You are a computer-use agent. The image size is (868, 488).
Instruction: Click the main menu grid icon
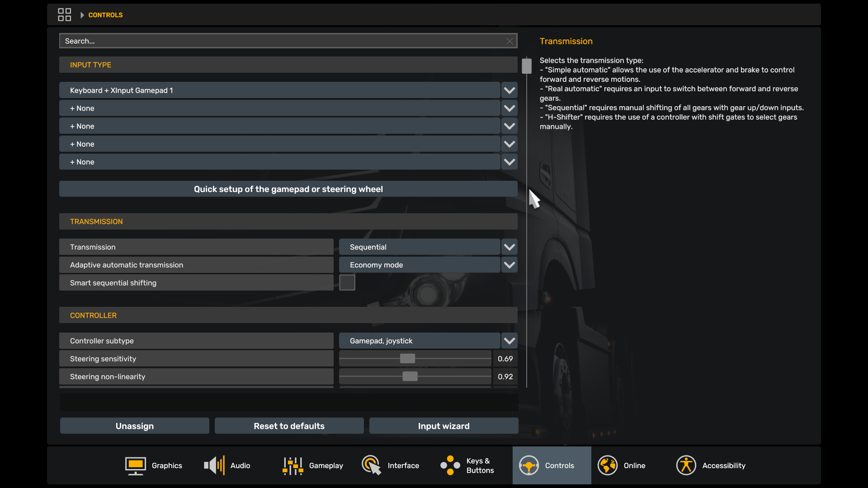[64, 15]
